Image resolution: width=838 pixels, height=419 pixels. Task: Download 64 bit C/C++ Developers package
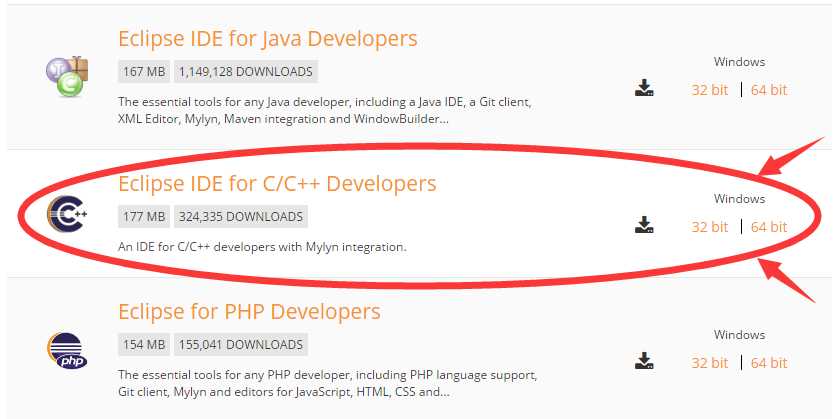[769, 227]
